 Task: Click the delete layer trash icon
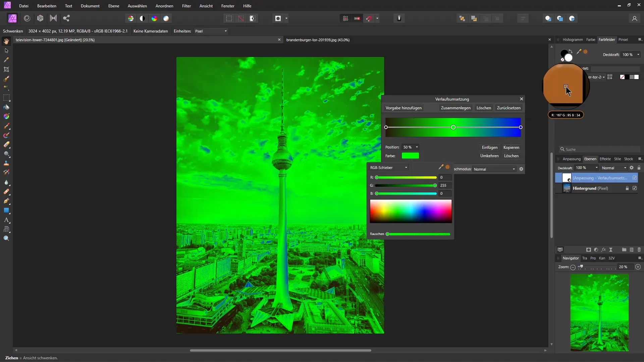click(x=639, y=250)
